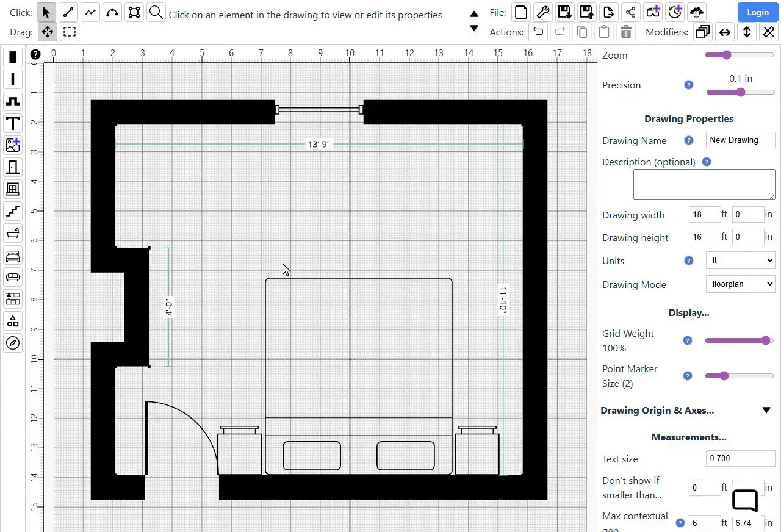The height and width of the screenshot is (532, 781).
Task: Click the Login button
Action: tap(758, 12)
